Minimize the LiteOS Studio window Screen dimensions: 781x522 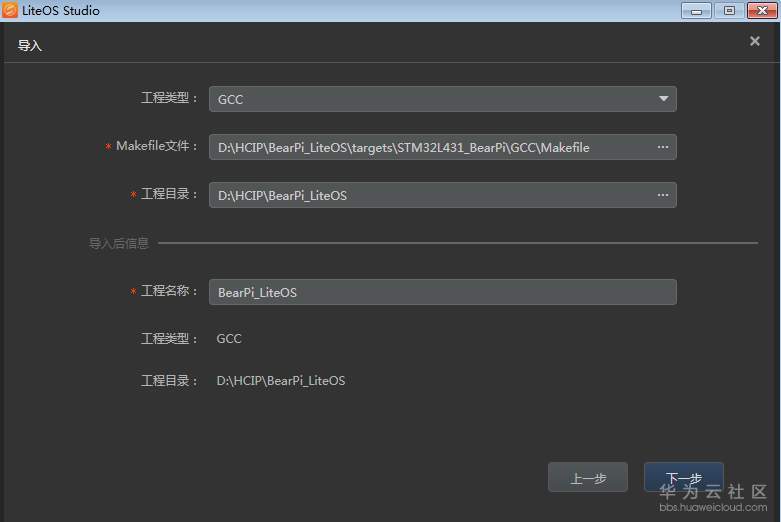coord(696,10)
